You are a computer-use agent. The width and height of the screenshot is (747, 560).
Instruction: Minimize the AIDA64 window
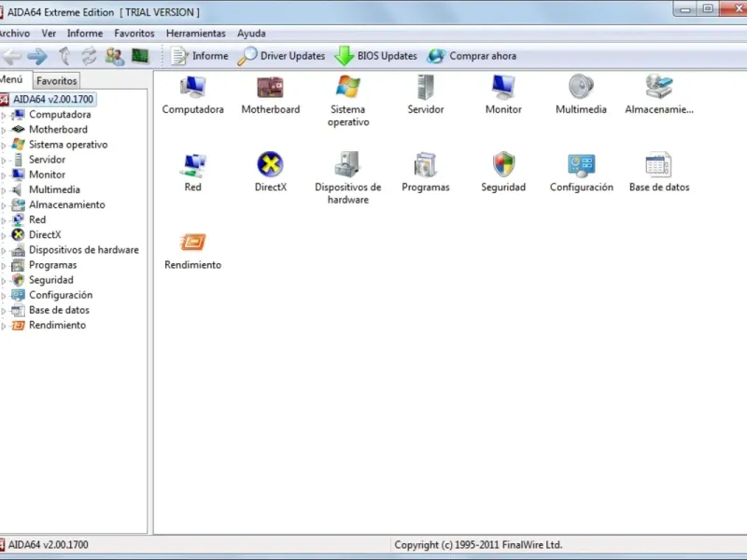click(x=685, y=8)
